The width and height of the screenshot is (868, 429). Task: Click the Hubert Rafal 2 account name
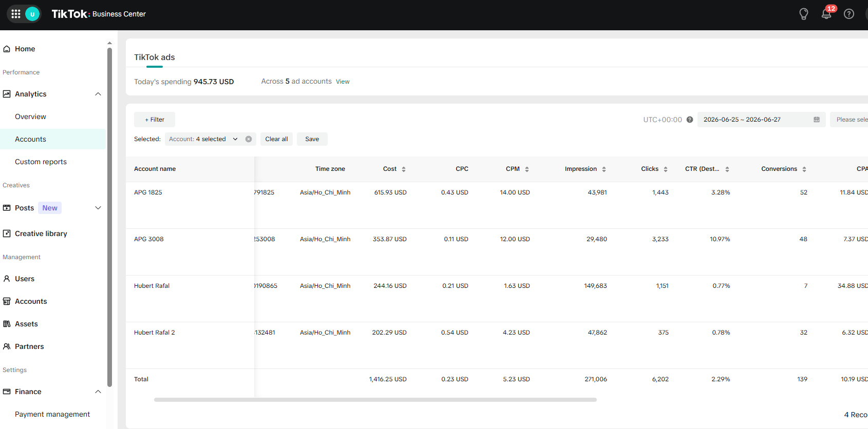155,333
